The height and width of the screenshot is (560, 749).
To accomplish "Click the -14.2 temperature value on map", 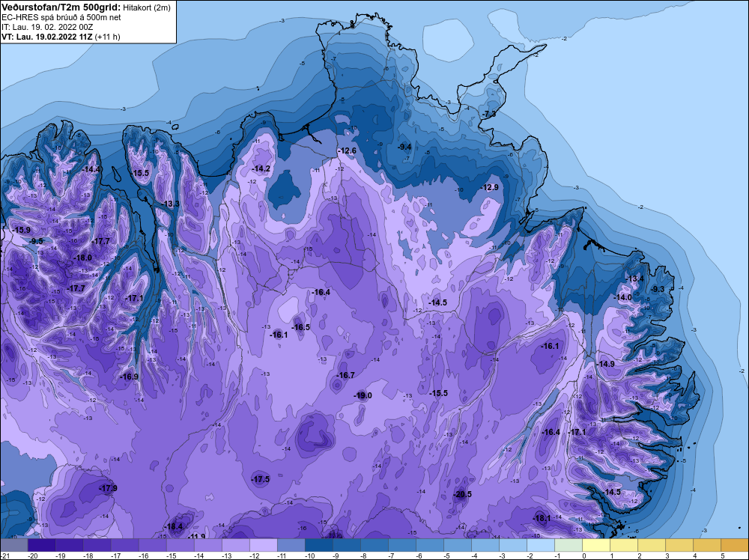I will pyautogui.click(x=261, y=168).
